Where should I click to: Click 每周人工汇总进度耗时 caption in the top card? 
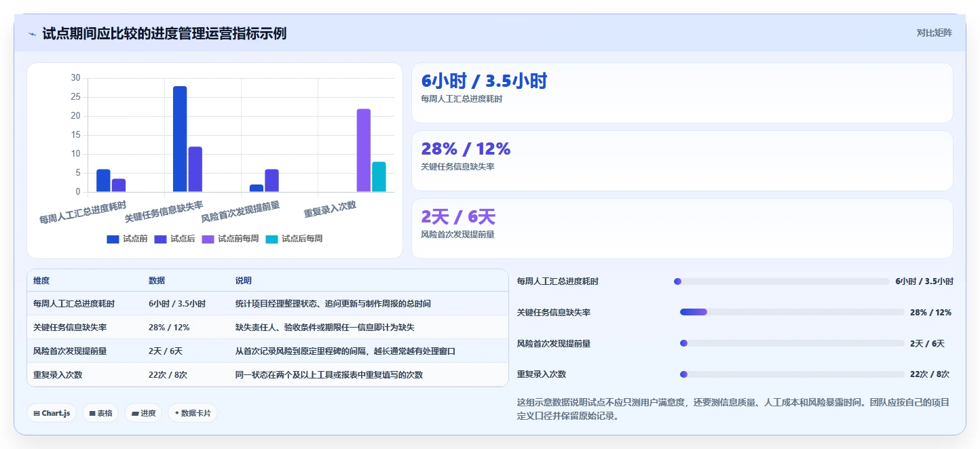pyautogui.click(x=461, y=99)
